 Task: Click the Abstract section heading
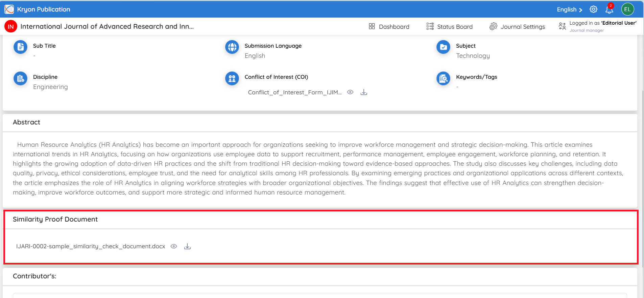(26, 122)
